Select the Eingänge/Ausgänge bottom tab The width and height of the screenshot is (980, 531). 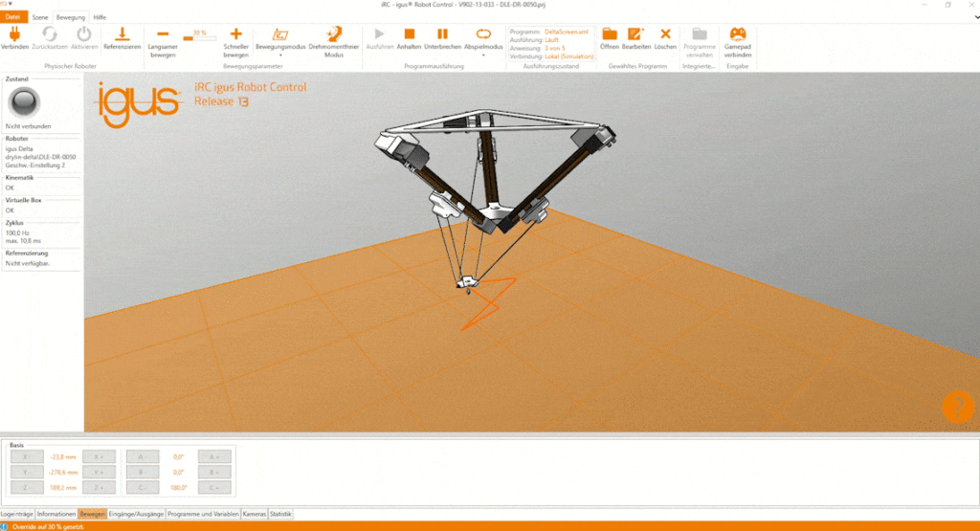(138, 514)
